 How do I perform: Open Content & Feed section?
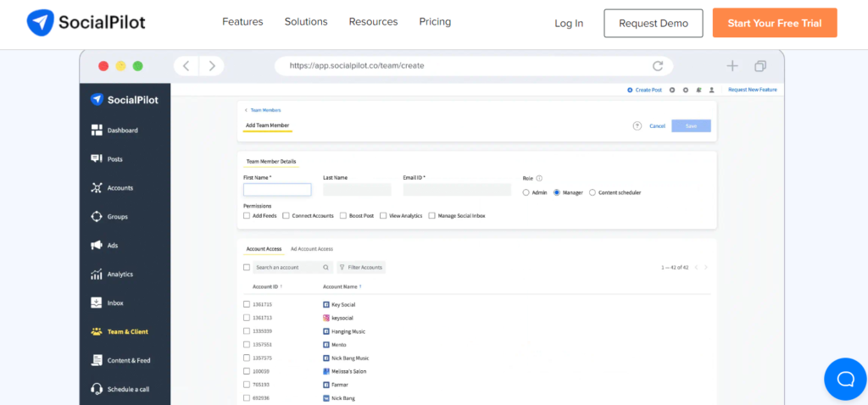tap(120, 361)
